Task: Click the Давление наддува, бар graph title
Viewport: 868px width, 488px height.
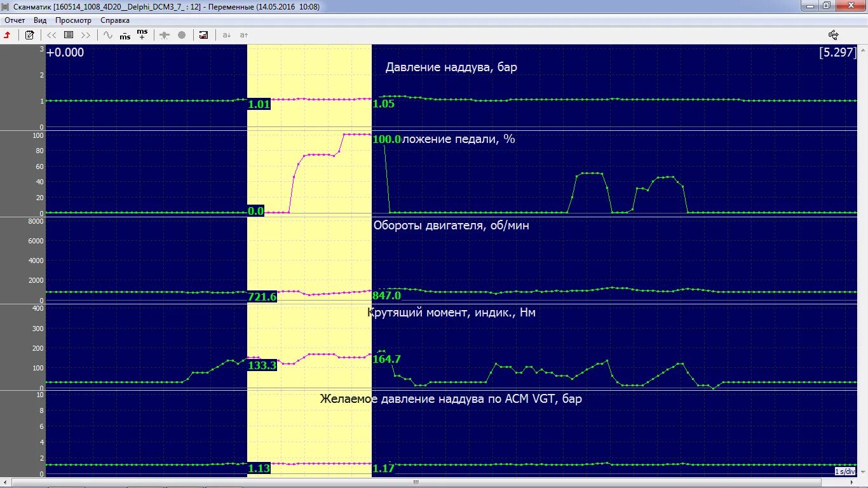Action: (x=451, y=67)
